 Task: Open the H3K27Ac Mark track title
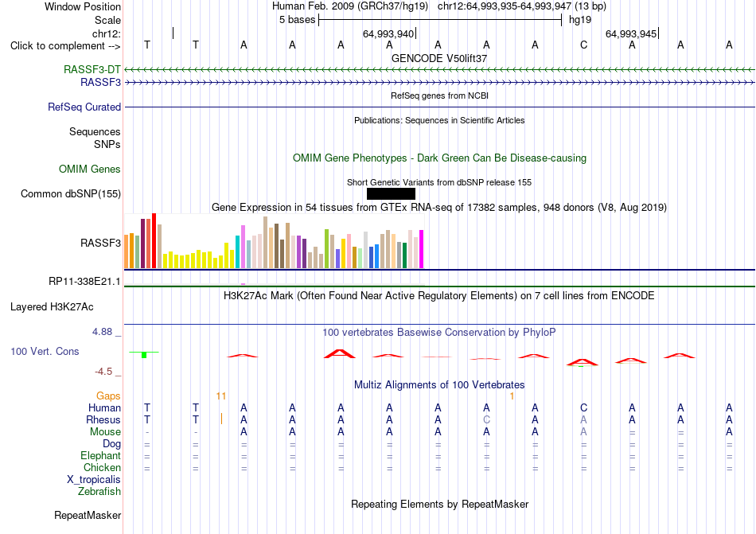click(439, 296)
